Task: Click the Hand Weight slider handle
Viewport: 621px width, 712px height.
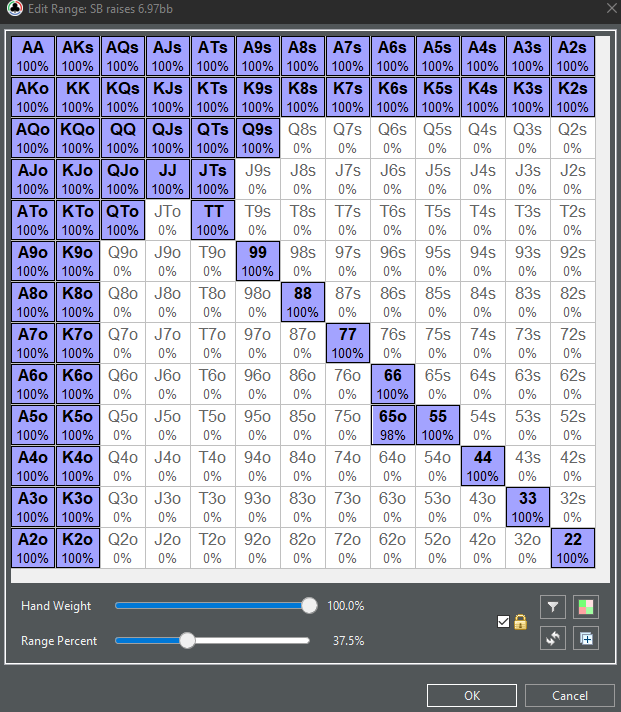Action: (309, 605)
